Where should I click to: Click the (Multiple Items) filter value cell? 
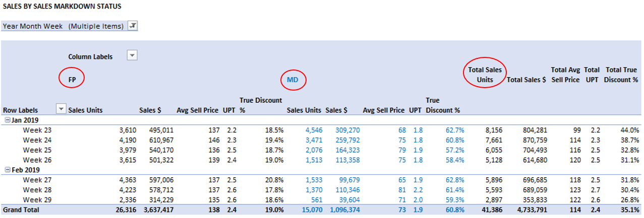pos(96,26)
